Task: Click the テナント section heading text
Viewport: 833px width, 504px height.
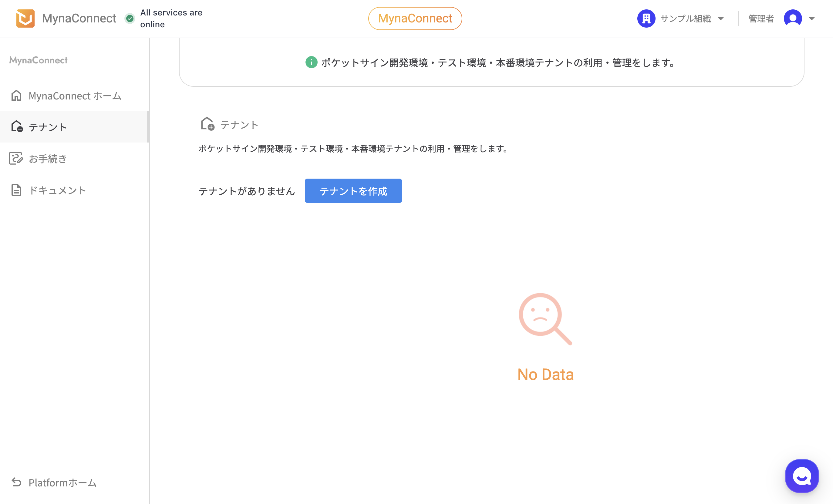Action: [239, 125]
